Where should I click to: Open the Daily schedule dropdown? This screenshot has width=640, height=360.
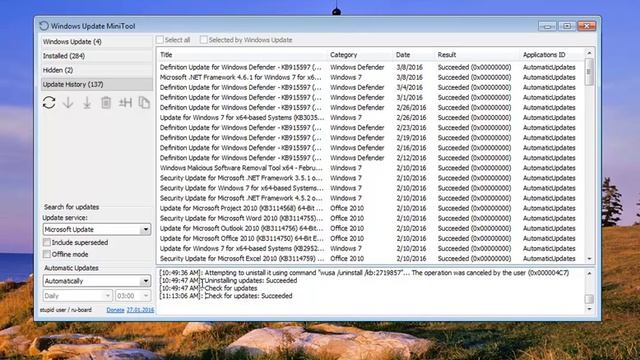(x=78, y=296)
